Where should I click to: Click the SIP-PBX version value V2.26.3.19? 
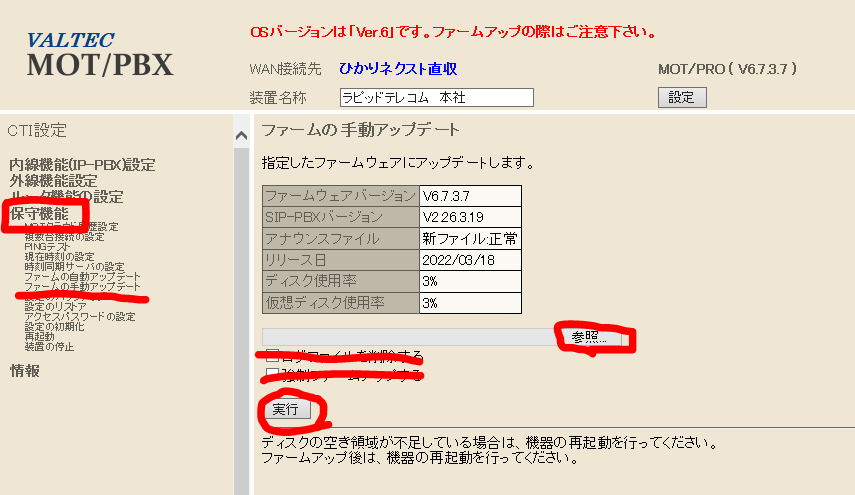coord(470,217)
